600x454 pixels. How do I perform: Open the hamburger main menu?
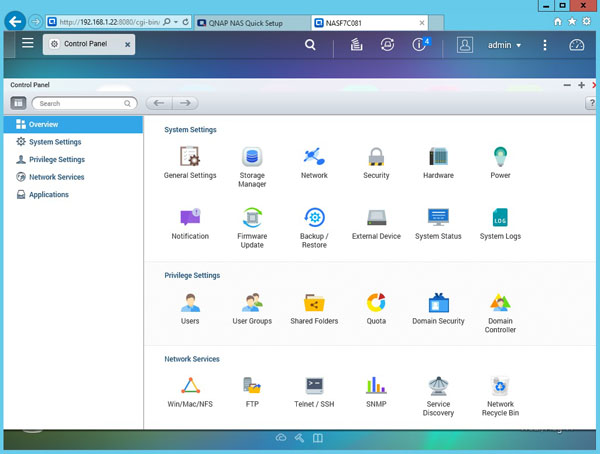pos(27,44)
